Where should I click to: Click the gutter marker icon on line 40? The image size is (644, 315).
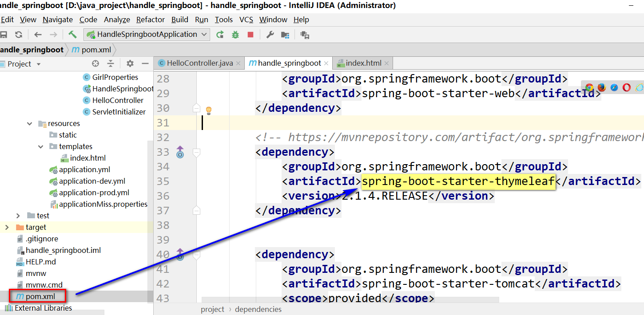(180, 254)
